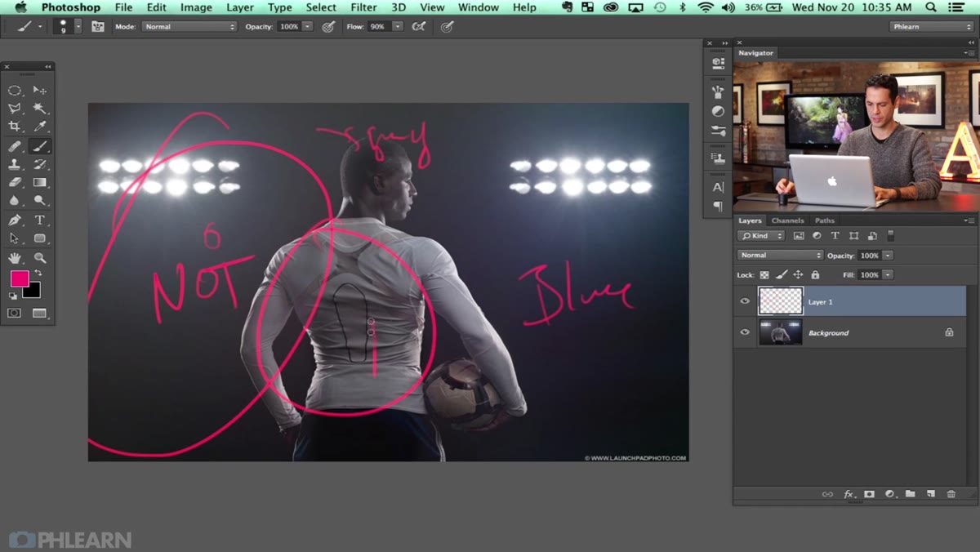Select the Magic Wand tool
The height and width of the screenshot is (552, 980).
point(39,109)
